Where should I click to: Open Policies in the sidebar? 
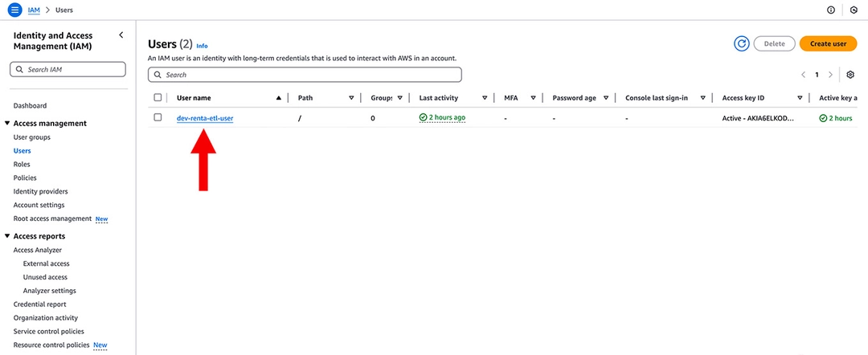[x=25, y=178]
